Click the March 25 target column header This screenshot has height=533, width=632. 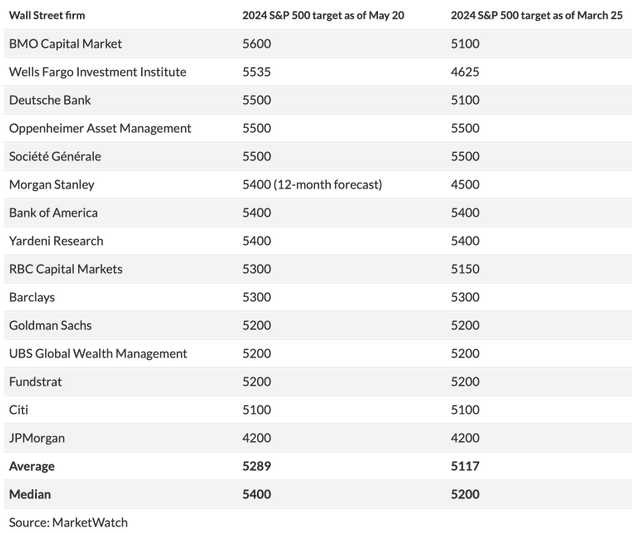pos(536,15)
